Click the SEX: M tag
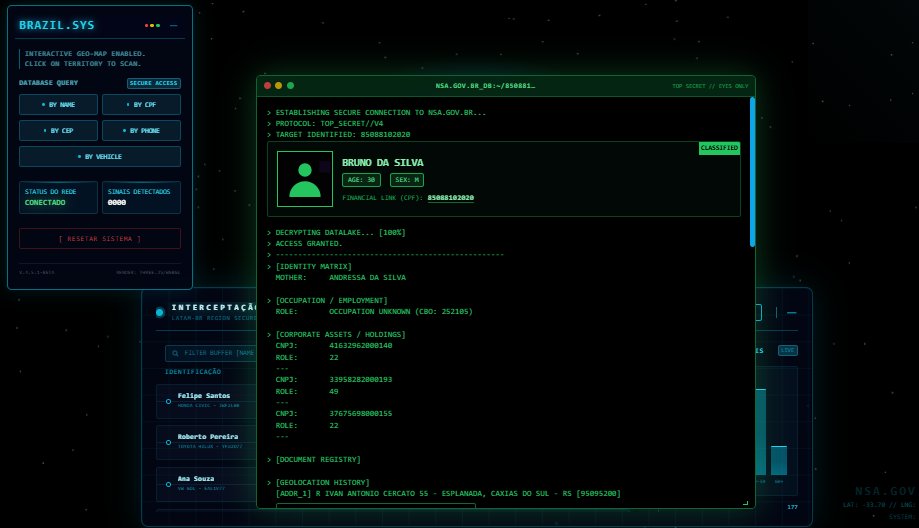The height and width of the screenshot is (528, 919). pos(407,180)
